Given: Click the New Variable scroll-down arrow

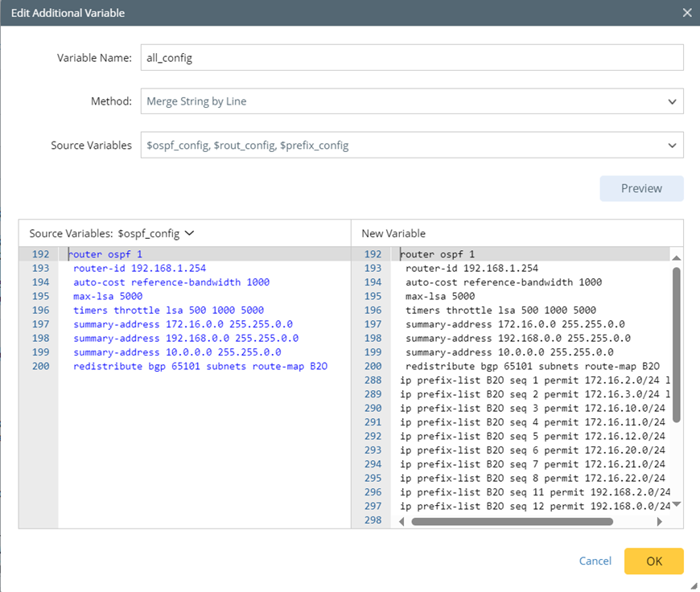Looking at the screenshot, I should (x=677, y=504).
